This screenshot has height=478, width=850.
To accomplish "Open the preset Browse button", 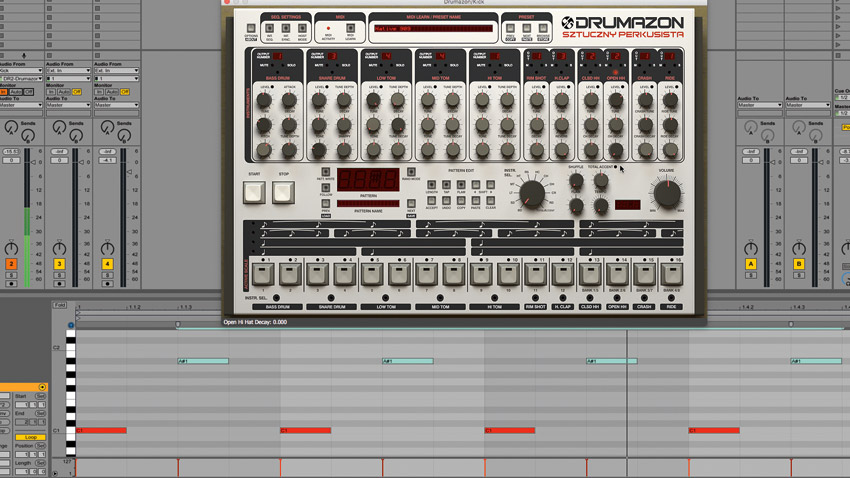I will pos(543,28).
